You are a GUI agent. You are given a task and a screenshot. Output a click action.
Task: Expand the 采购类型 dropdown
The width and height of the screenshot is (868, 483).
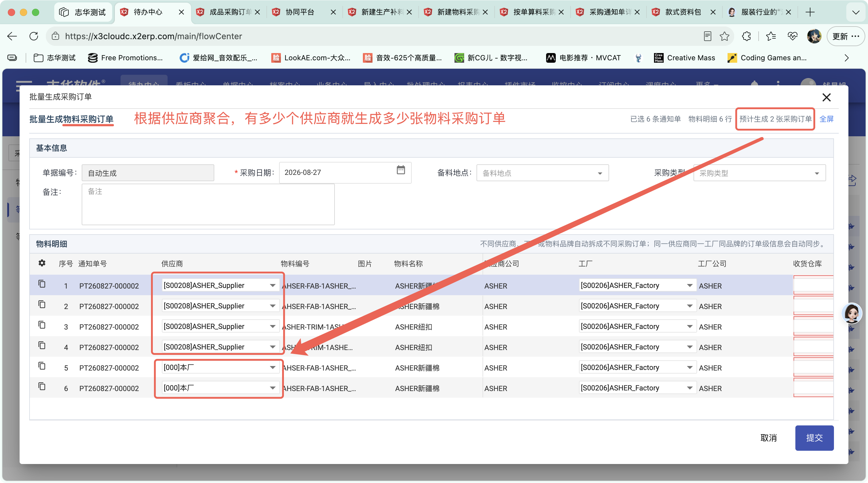tap(759, 173)
